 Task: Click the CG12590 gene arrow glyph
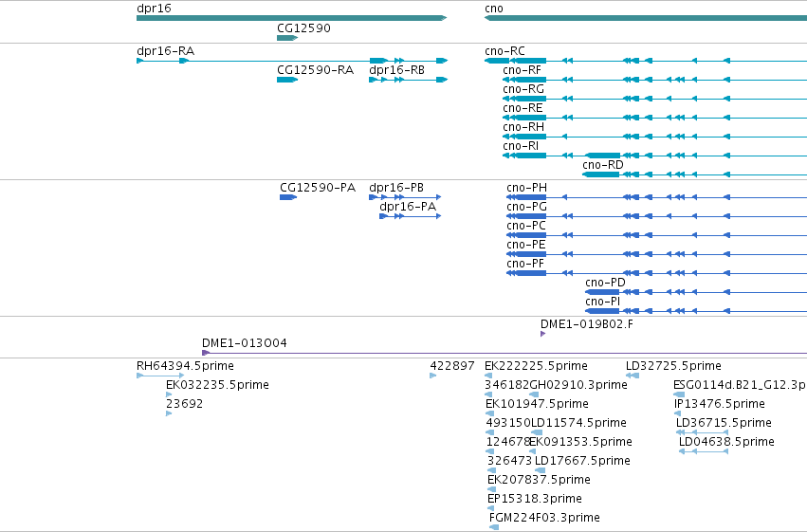[x=287, y=38]
